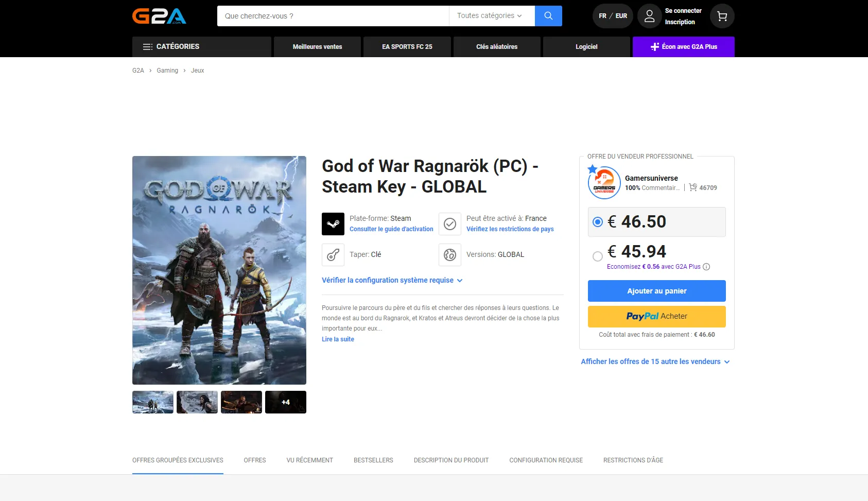Click the info icon beside G2A Plus savings
The image size is (868, 501).
click(x=706, y=267)
